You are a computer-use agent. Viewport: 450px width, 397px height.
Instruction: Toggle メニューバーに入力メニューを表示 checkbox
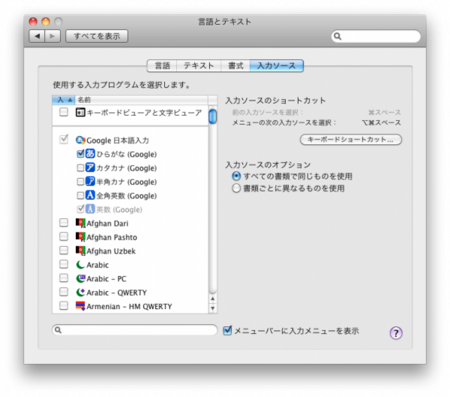[x=227, y=330]
